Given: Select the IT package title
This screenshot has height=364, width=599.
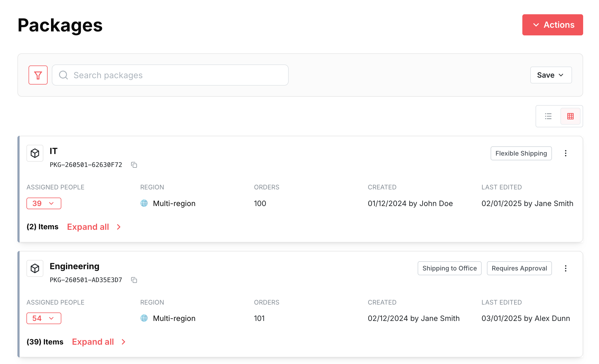Looking at the screenshot, I should [54, 151].
